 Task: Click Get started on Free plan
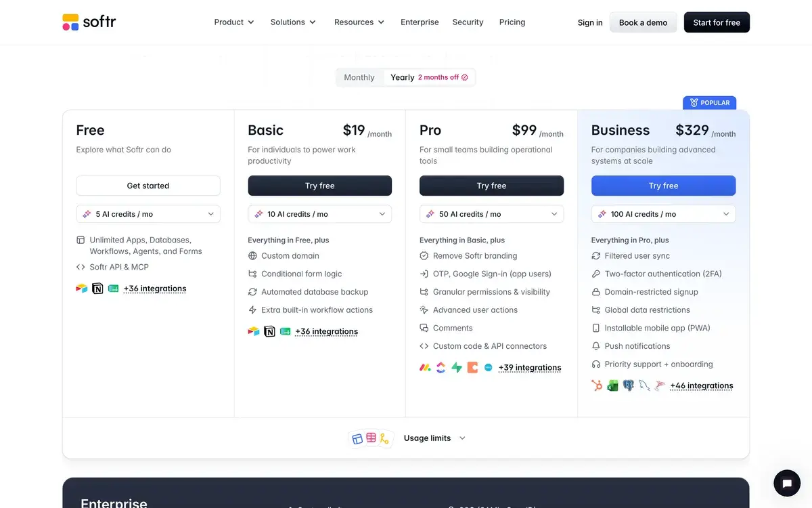click(148, 186)
